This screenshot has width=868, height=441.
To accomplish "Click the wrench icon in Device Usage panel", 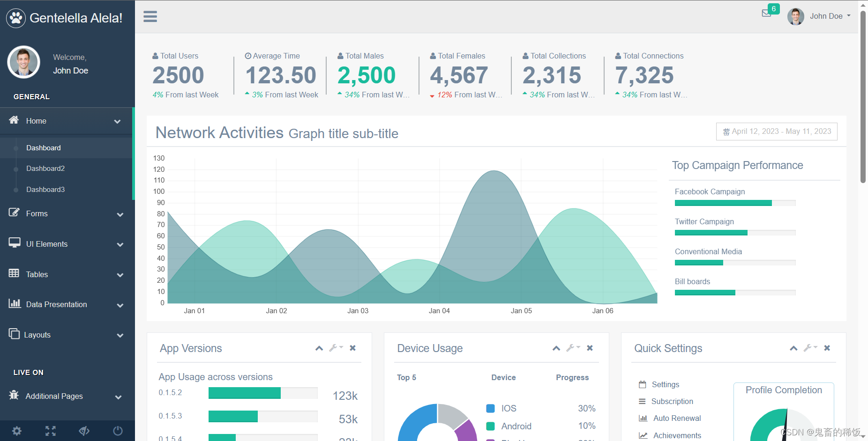I will [573, 348].
